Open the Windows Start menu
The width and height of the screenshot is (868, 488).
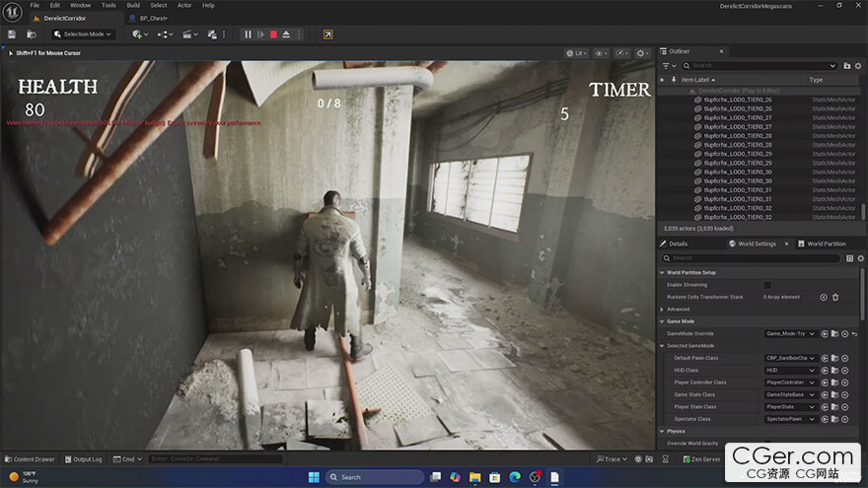point(314,477)
